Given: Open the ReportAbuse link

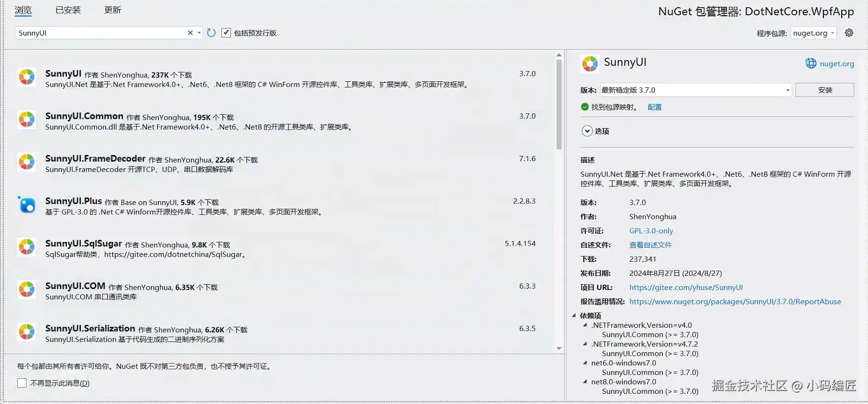Looking at the screenshot, I should pyautogui.click(x=735, y=301).
